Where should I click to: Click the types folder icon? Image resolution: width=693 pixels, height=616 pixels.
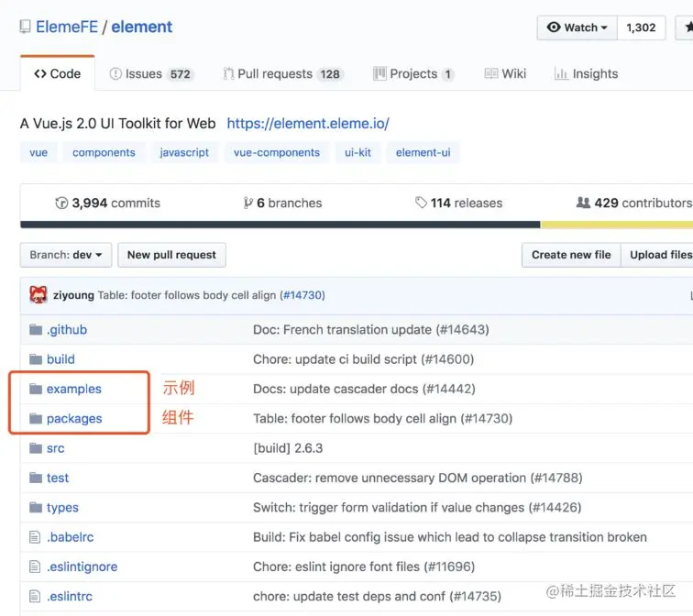36,507
